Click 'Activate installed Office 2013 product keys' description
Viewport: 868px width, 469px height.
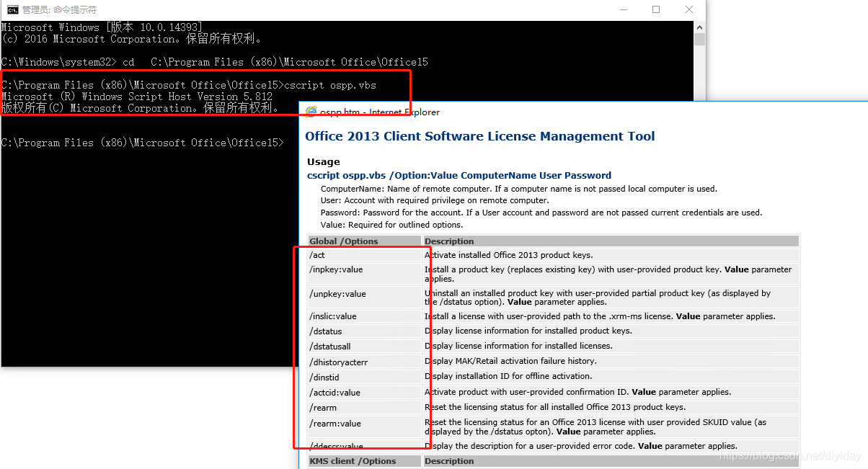(611, 255)
